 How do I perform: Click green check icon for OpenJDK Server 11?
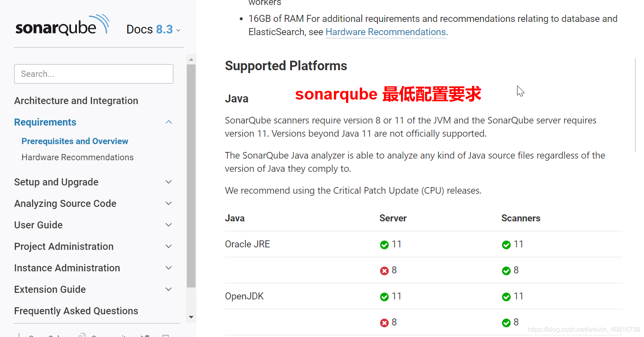point(384,297)
